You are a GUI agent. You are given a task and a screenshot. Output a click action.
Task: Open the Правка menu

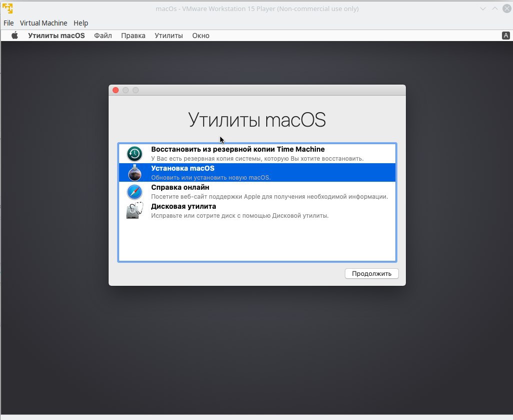(133, 36)
